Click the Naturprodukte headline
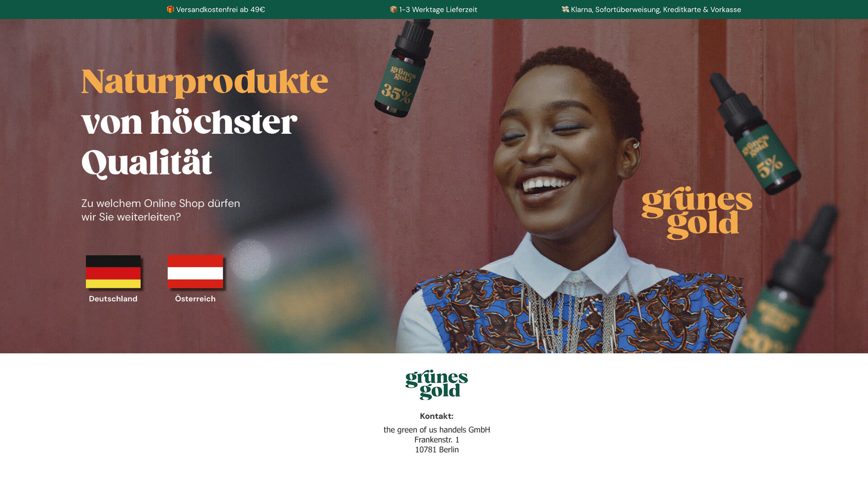This screenshot has width=868, height=497. (x=205, y=82)
